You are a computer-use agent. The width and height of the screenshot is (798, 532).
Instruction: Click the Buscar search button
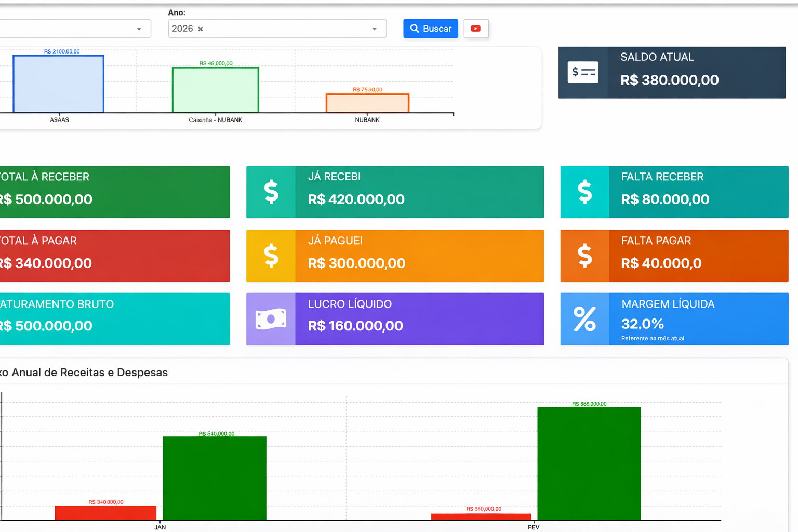pyautogui.click(x=431, y=29)
